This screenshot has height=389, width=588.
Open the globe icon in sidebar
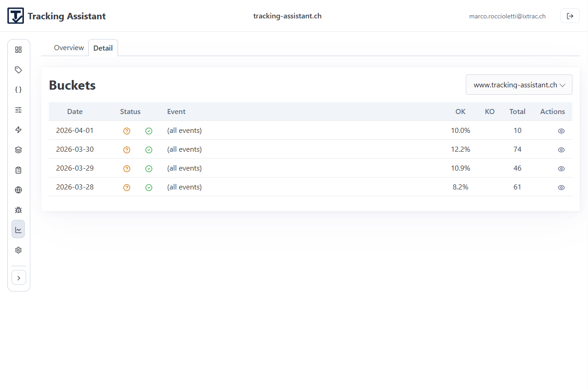[x=18, y=190]
